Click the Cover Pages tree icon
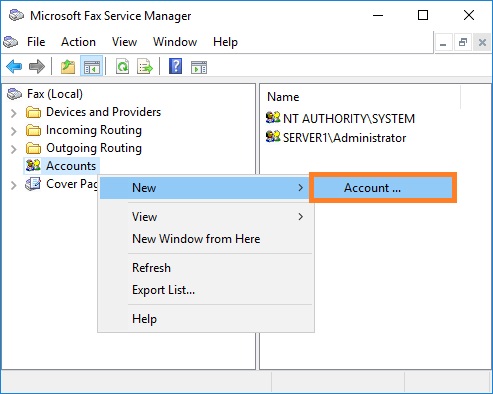Screen dimensions: 493x394 tap(33, 184)
